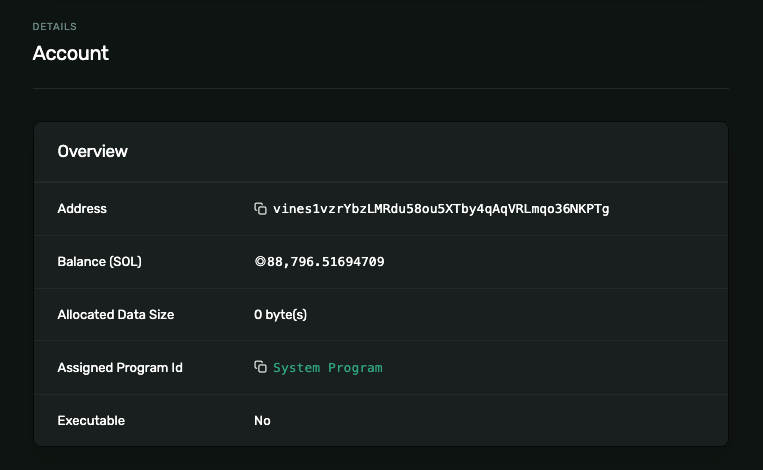The width and height of the screenshot is (763, 470).
Task: Click the DETAILS label above Account
Action: click(x=54, y=26)
